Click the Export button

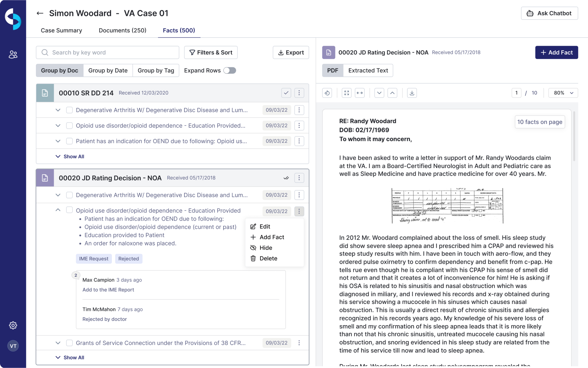point(291,52)
